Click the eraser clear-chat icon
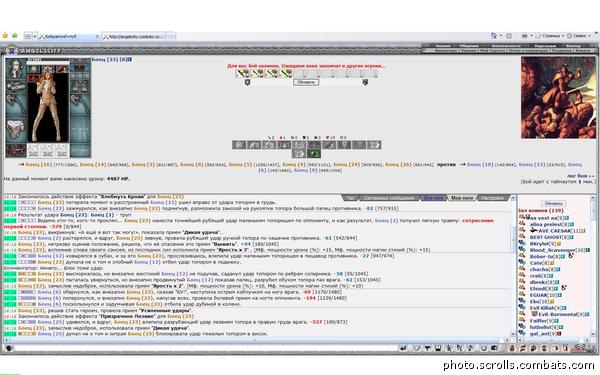 click(417, 348)
